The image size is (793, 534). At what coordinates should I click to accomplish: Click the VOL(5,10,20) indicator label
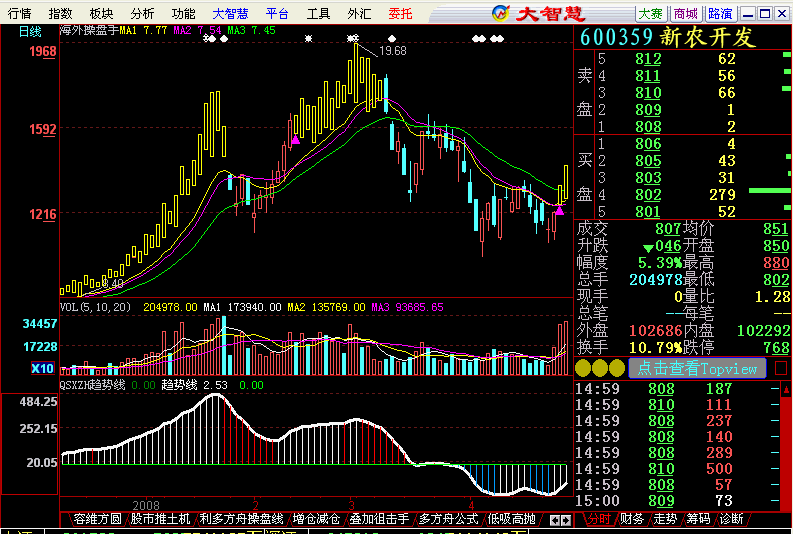96,307
